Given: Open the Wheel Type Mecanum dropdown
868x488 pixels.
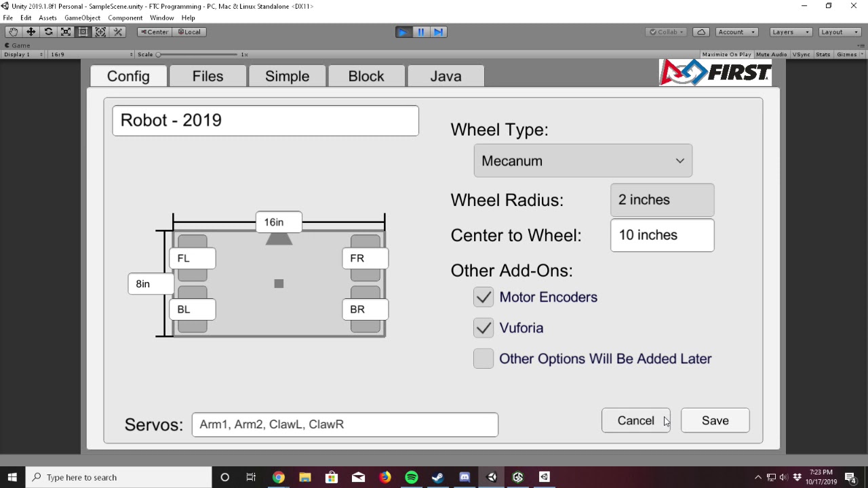Looking at the screenshot, I should point(583,161).
